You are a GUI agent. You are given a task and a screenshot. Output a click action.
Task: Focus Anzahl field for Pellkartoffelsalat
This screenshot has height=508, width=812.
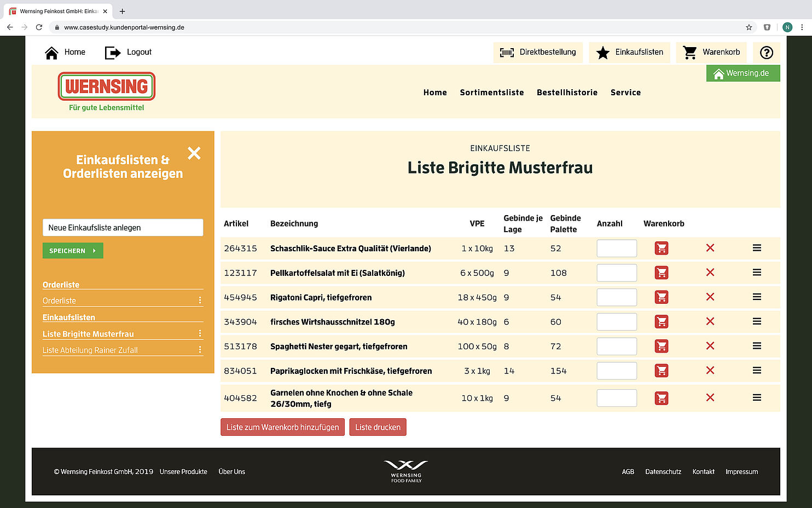(x=617, y=273)
